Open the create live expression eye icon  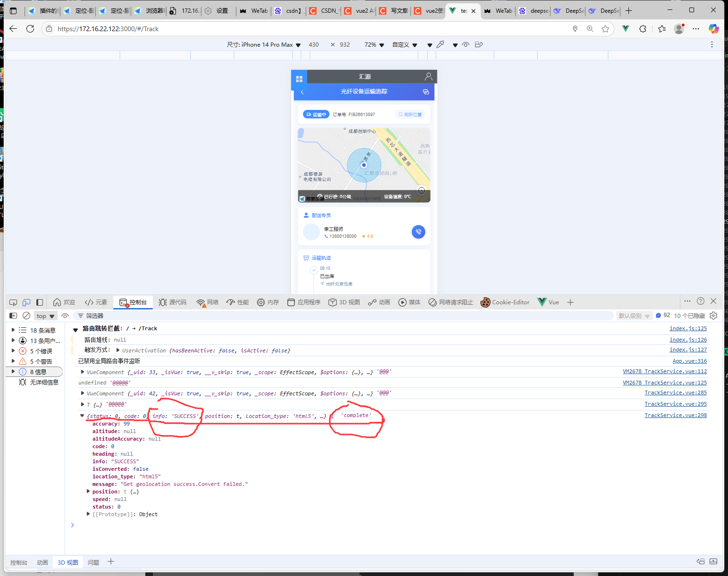pos(65,315)
